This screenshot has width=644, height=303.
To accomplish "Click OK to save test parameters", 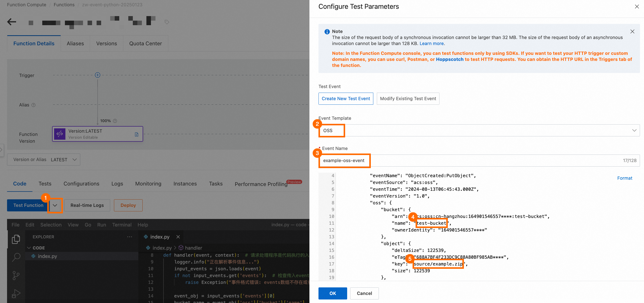I will 333,293.
